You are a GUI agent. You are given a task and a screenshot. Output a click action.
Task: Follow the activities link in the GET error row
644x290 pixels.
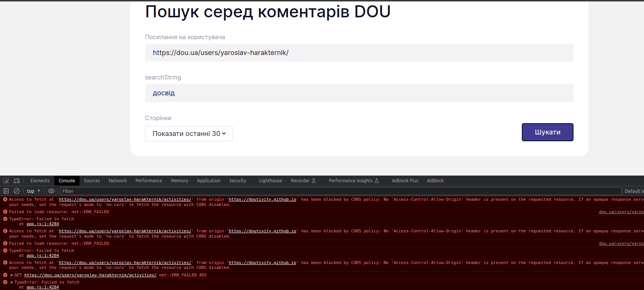(90, 275)
